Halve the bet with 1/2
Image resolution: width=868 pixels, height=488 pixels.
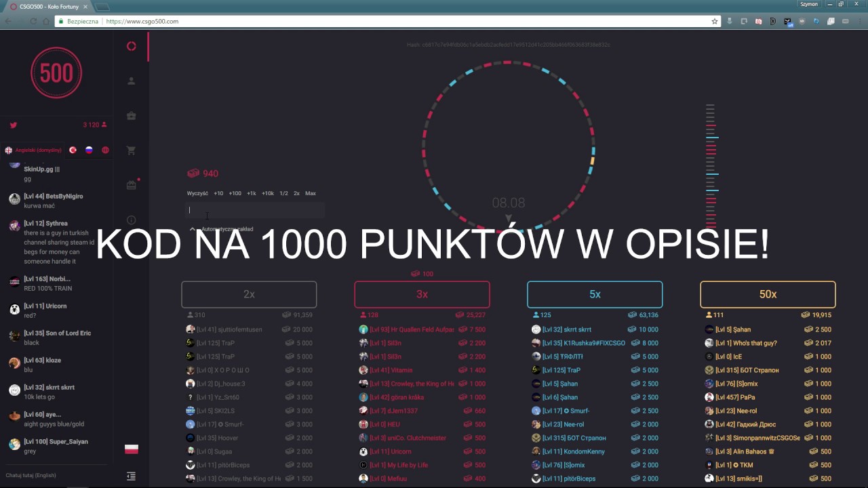click(x=283, y=193)
